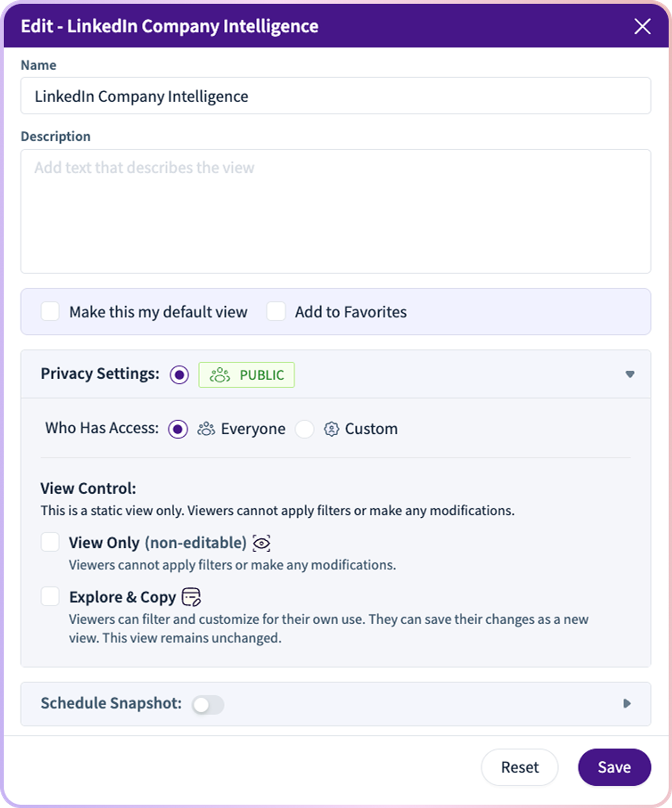Tick the View Only (non-editable) checkbox
The height and width of the screenshot is (808, 672).
click(x=50, y=542)
